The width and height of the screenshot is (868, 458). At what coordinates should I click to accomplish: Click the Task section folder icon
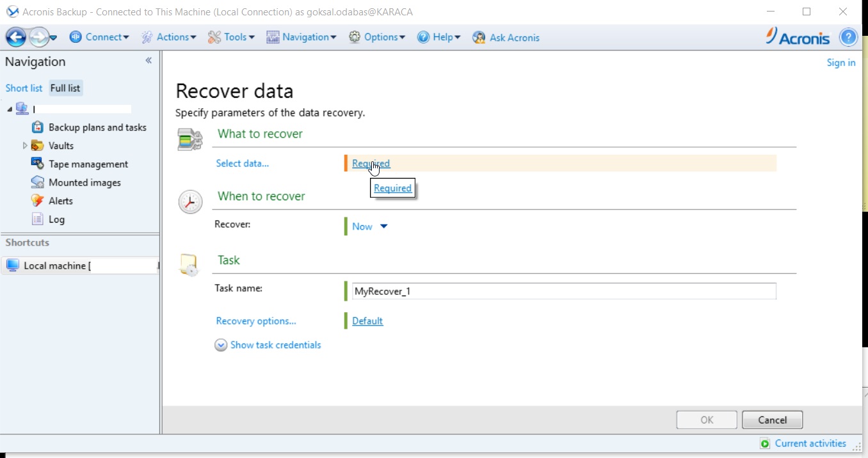click(189, 265)
